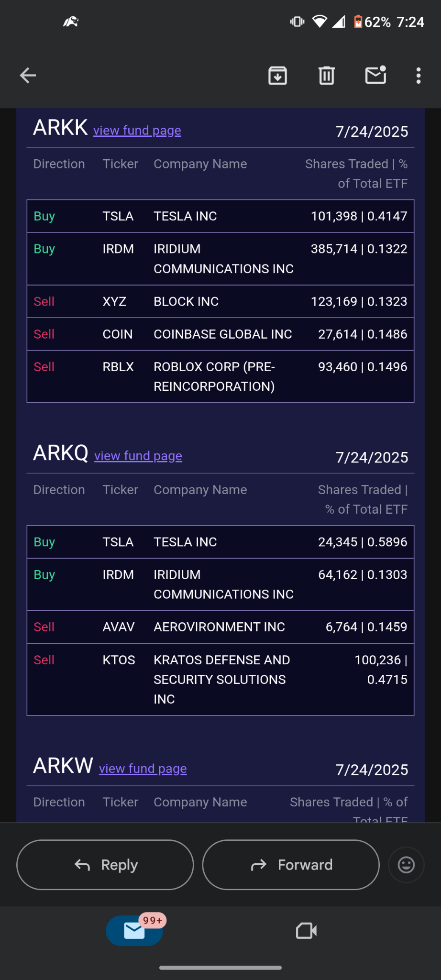The height and width of the screenshot is (980, 441).
Task: Tap the bottom home gesture bar
Action: click(220, 968)
